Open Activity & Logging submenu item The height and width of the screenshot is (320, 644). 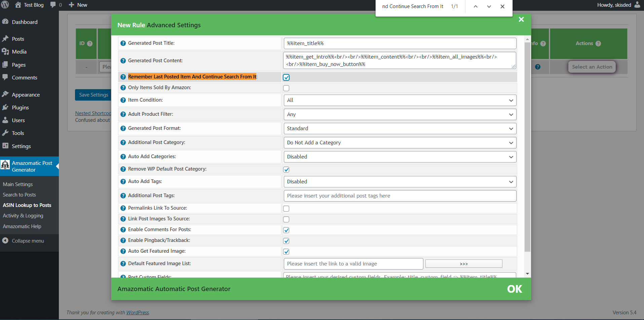point(23,216)
